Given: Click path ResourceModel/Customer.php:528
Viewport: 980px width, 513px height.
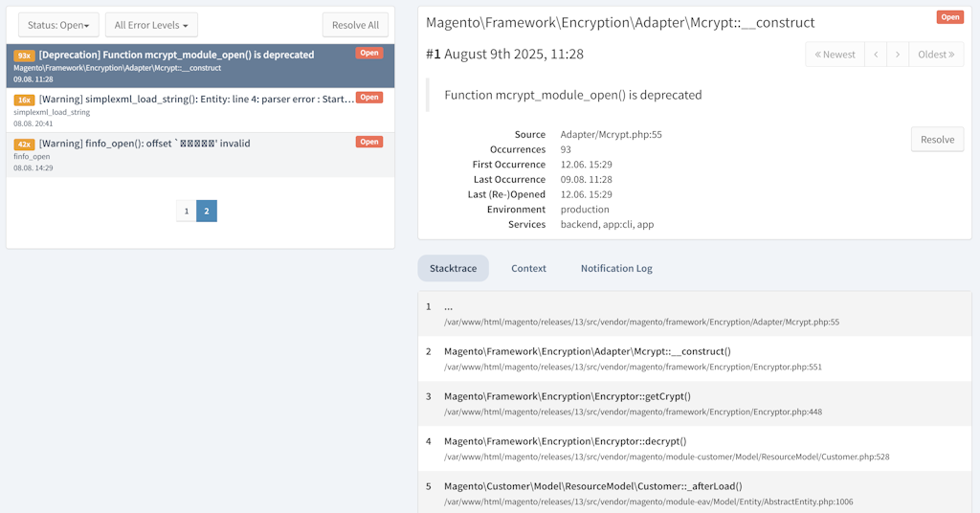Looking at the screenshot, I should point(667,457).
